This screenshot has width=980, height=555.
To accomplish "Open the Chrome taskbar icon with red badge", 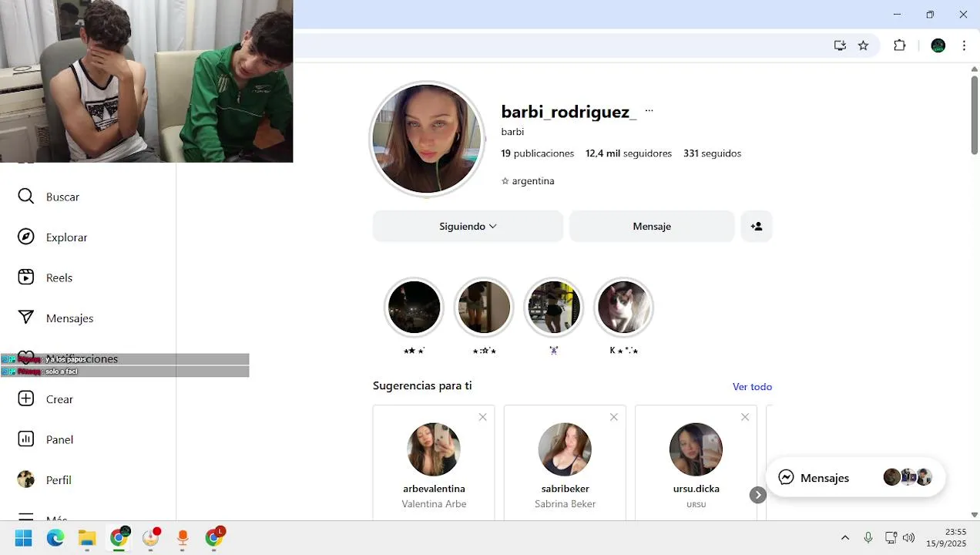I will [x=214, y=537].
